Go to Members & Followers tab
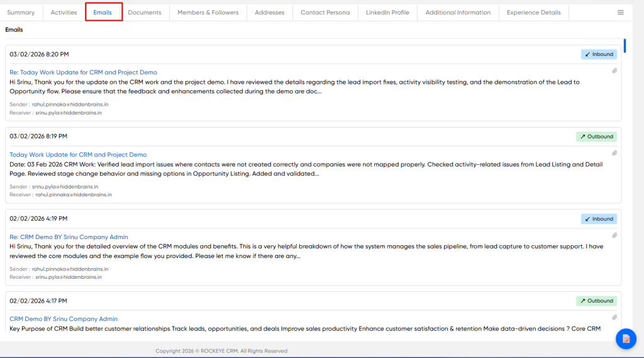The width and height of the screenshot is (644, 358). coord(208,13)
